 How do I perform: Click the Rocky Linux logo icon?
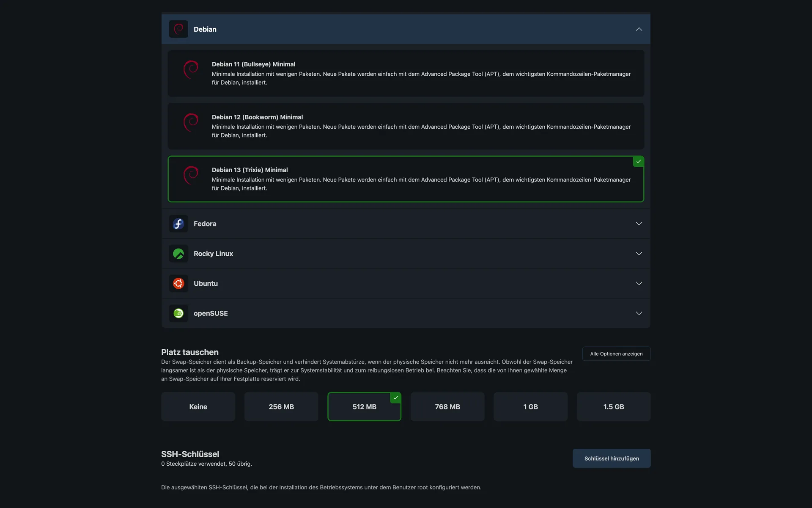pyautogui.click(x=178, y=254)
